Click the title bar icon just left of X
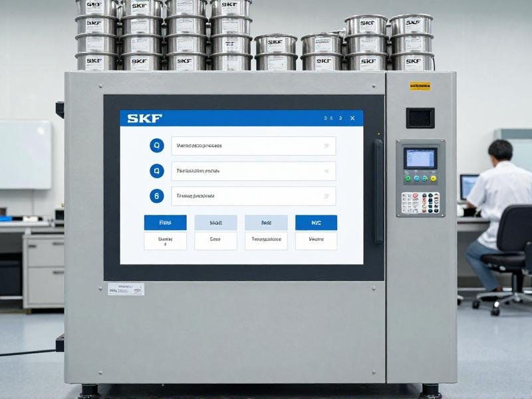532x399 pixels. pos(340,118)
